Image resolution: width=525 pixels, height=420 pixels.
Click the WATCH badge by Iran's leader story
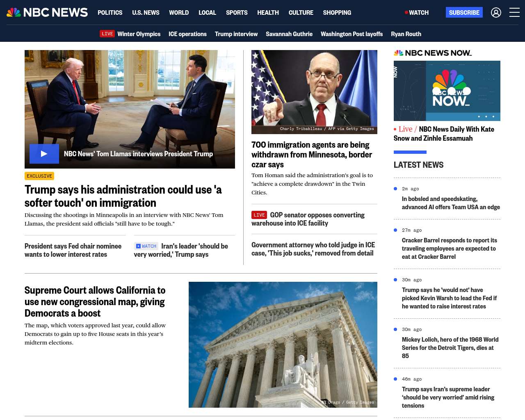coord(146,246)
